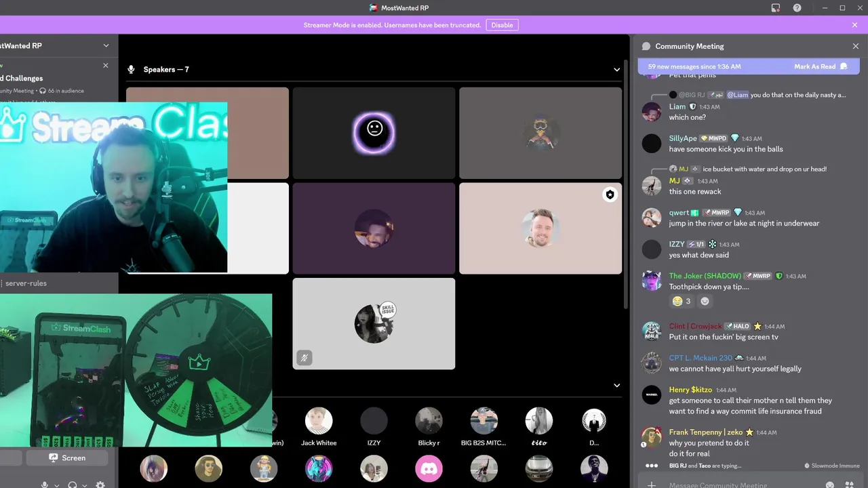868x488 pixels.
Task: Open the server-rules channel
Action: click(x=26, y=283)
